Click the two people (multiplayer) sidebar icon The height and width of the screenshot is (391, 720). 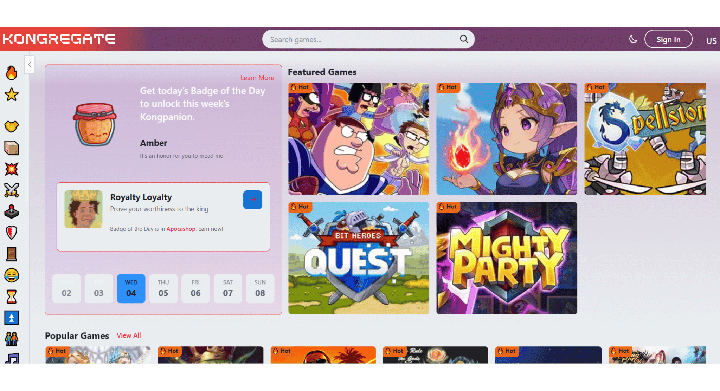click(x=11, y=339)
